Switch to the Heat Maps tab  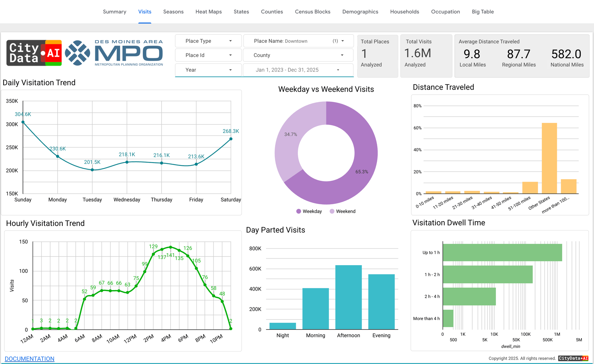[208, 12]
